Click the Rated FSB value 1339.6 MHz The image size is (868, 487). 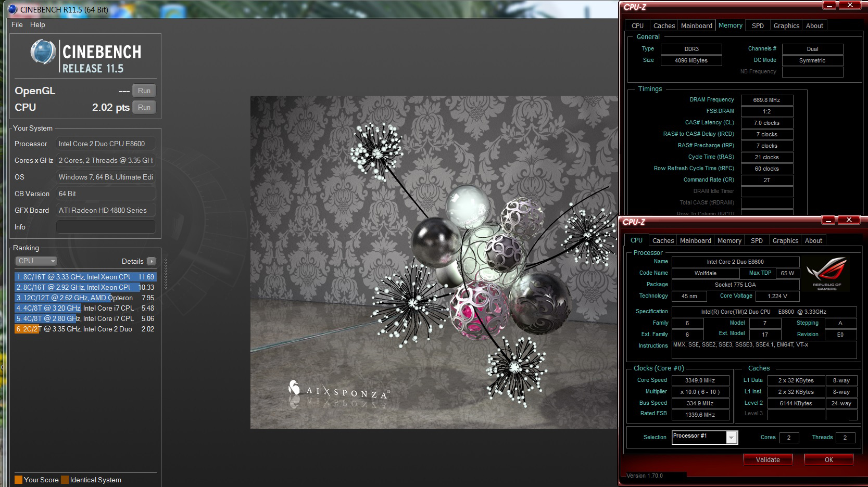click(700, 415)
